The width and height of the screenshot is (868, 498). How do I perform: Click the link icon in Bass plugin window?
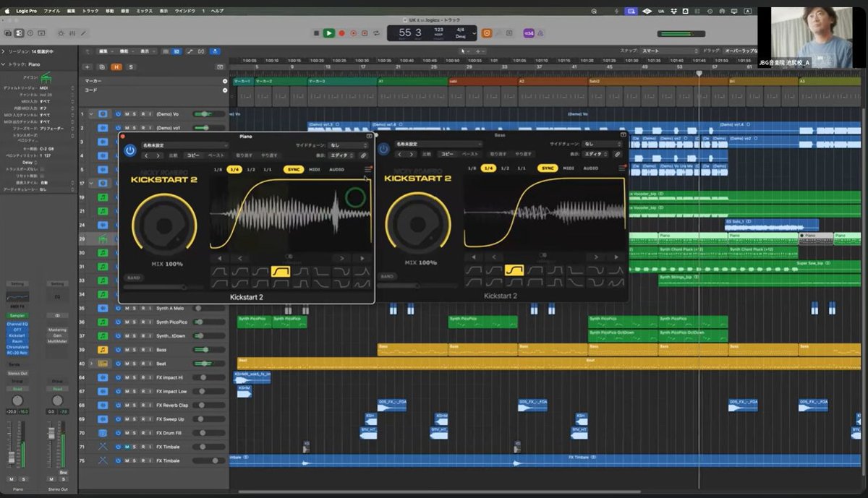pyautogui.click(x=617, y=155)
